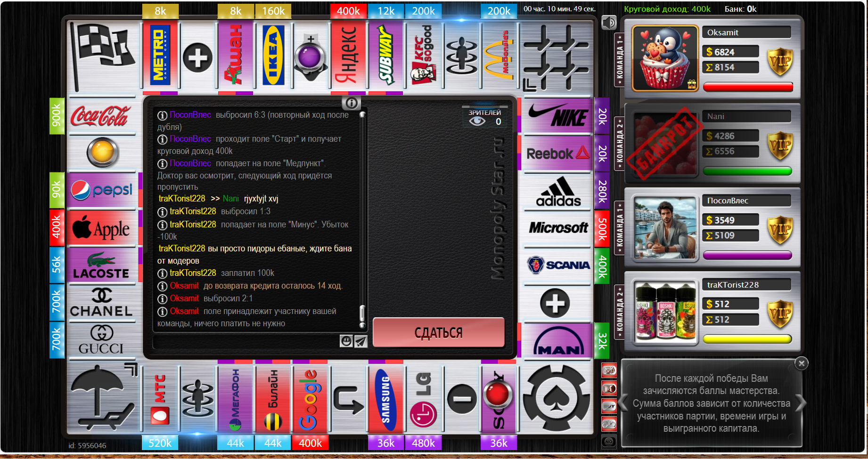Send the chat message paper plane
The image size is (868, 459).
pos(360,341)
